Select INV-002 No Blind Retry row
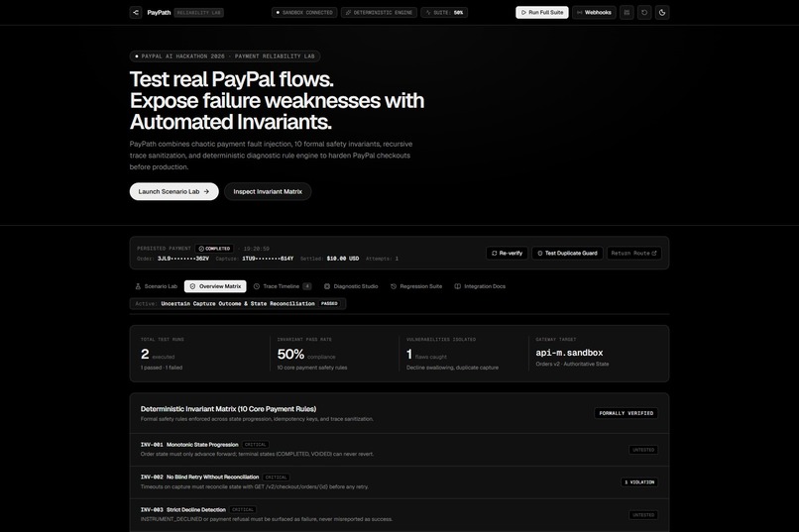This screenshot has width=799, height=532. tap(399, 482)
